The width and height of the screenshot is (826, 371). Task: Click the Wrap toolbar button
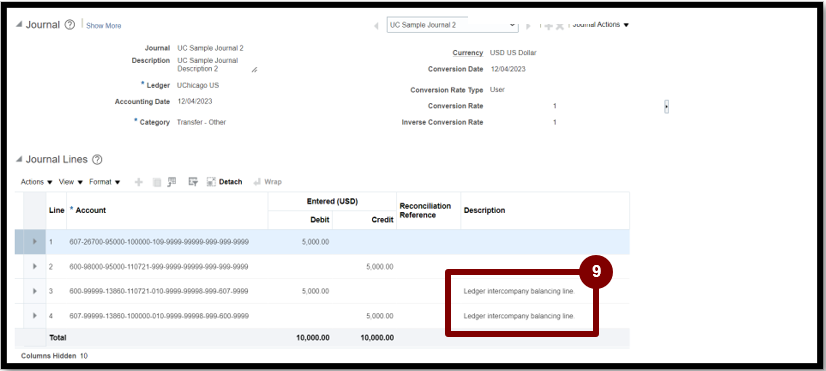(x=268, y=182)
